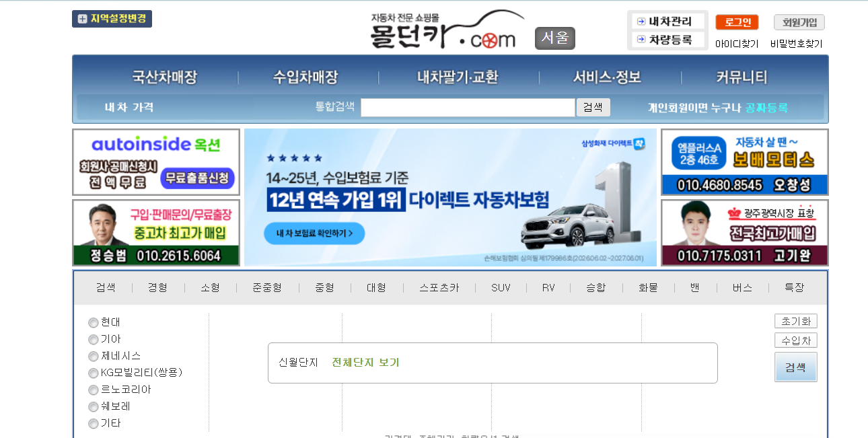The height and width of the screenshot is (438, 868).
Task: Open the 내차팔기·교환 menu
Action: click(x=458, y=77)
